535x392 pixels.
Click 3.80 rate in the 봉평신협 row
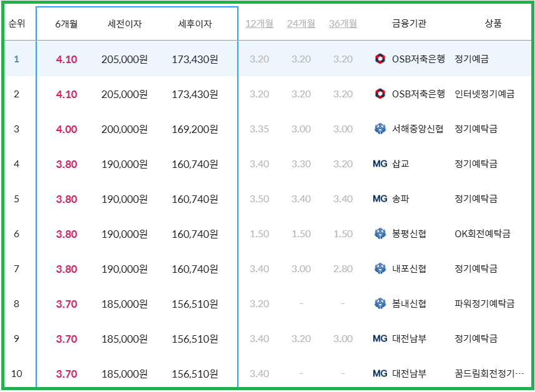coord(67,234)
